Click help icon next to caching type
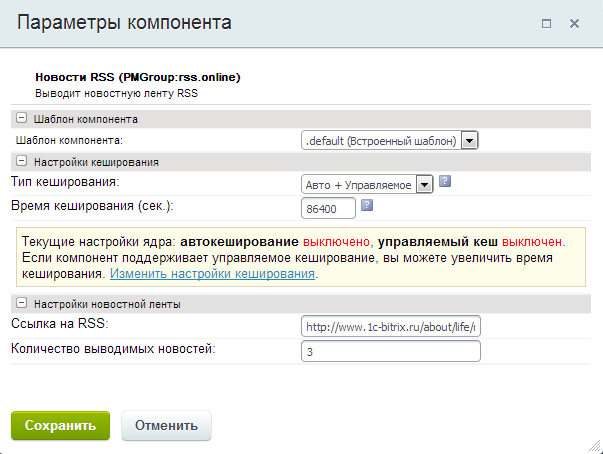This screenshot has height=454, width=603. click(x=445, y=181)
